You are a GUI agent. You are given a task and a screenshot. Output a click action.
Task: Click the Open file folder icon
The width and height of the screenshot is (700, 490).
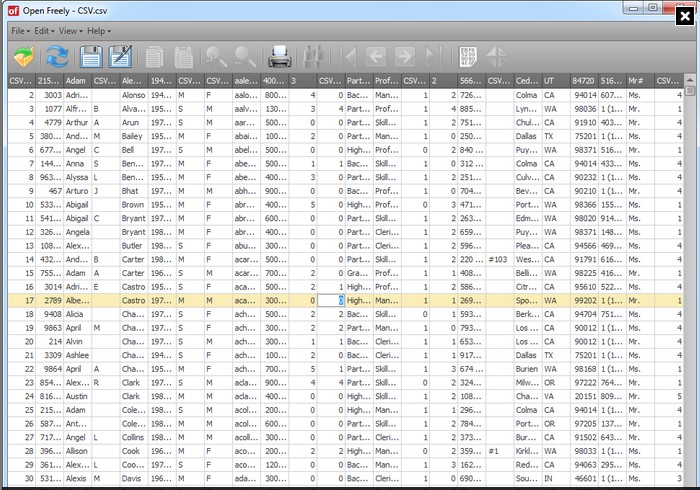(x=24, y=57)
